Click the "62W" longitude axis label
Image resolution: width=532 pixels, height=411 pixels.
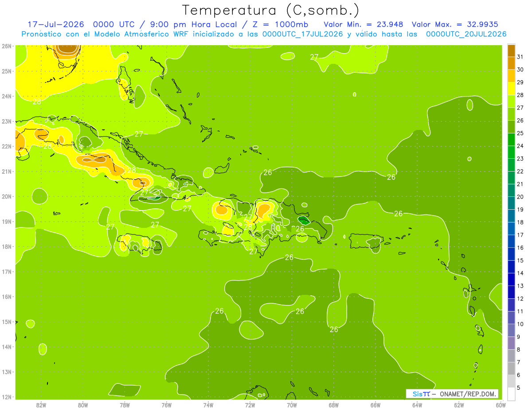pos(459,405)
